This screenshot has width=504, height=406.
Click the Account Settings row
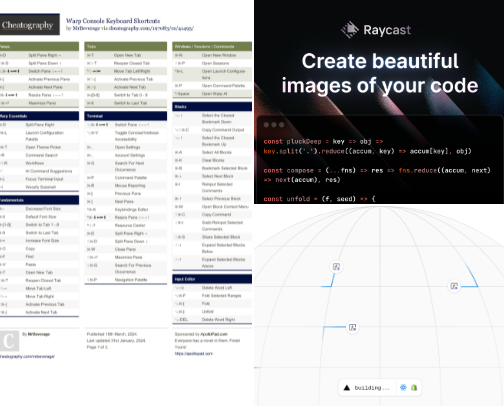(x=125, y=155)
